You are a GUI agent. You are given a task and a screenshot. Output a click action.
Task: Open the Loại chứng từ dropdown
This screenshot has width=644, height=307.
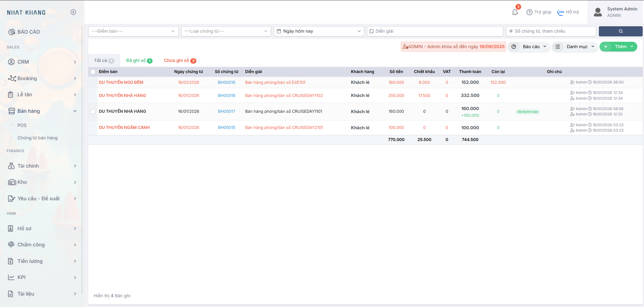pos(226,31)
